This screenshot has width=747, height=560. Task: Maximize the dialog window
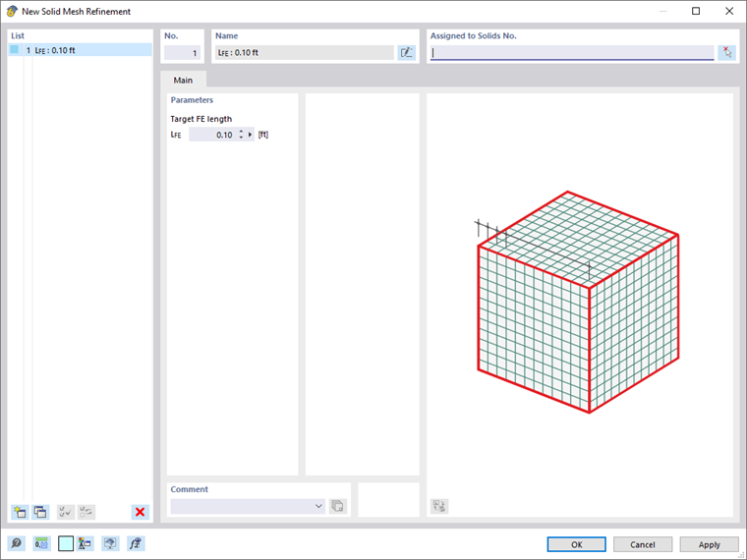[696, 11]
